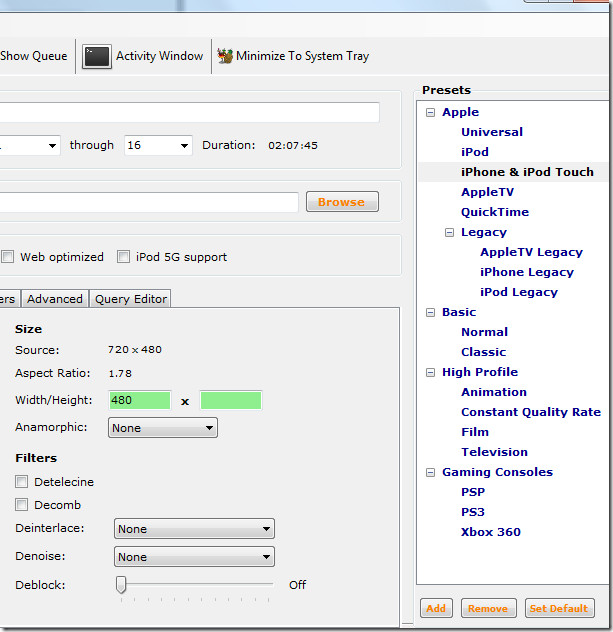Open the Deinterlace dropdown
The height and width of the screenshot is (632, 613).
(x=194, y=529)
